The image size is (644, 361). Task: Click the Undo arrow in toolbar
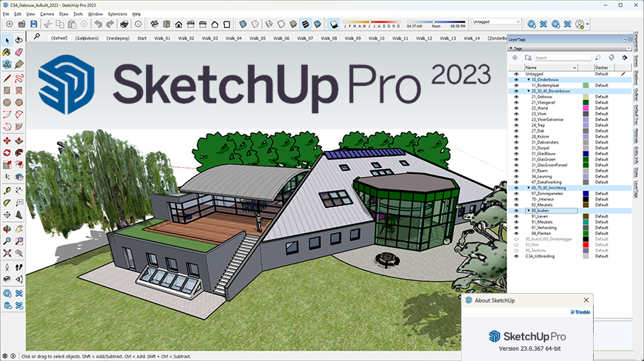point(98,24)
